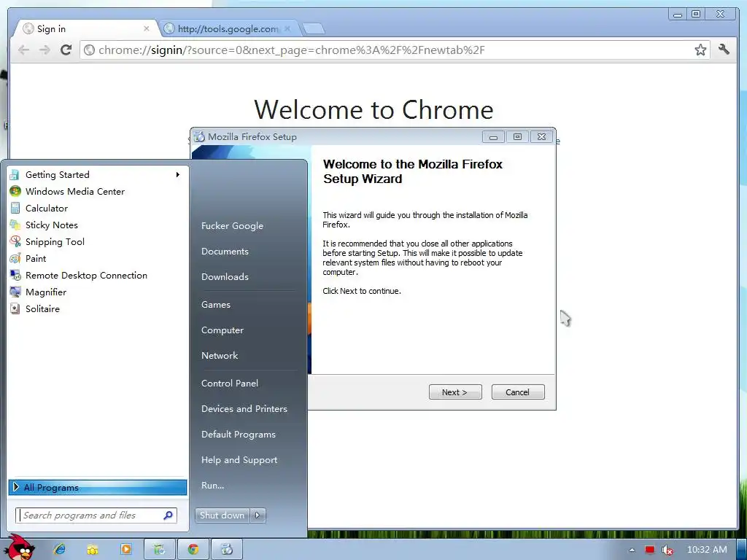Screen dimensions: 747x560
Task: Open a new tab in Chrome
Action: pos(314,29)
